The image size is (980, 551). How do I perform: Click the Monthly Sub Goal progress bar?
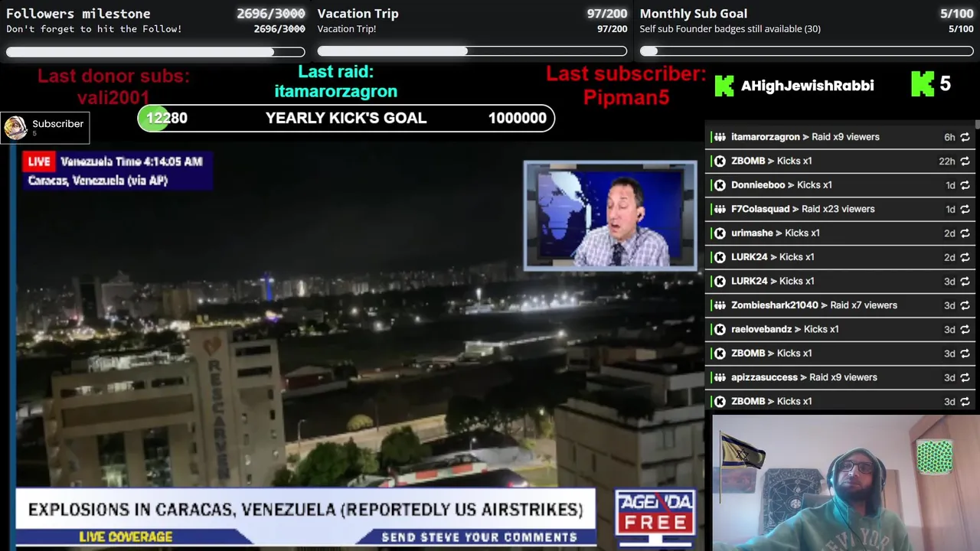[807, 52]
